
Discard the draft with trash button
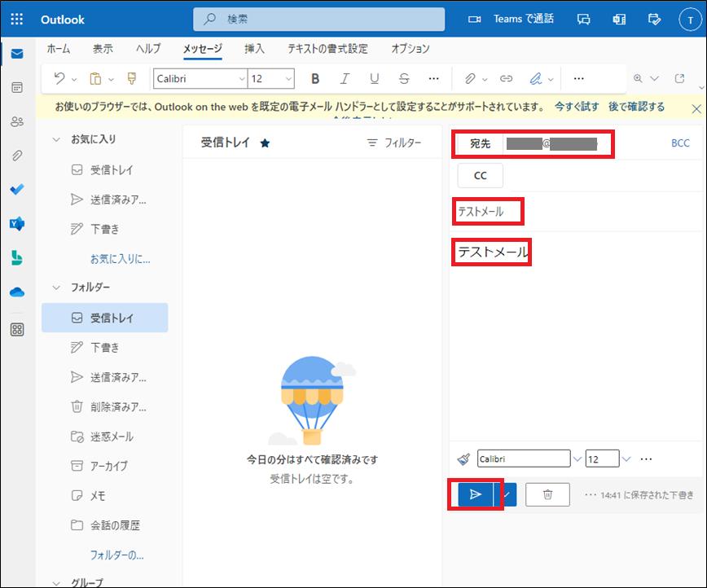click(x=547, y=494)
